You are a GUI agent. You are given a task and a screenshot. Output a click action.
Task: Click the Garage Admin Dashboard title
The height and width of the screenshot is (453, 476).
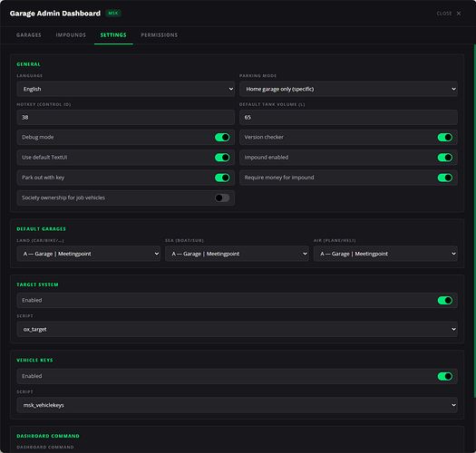point(55,14)
